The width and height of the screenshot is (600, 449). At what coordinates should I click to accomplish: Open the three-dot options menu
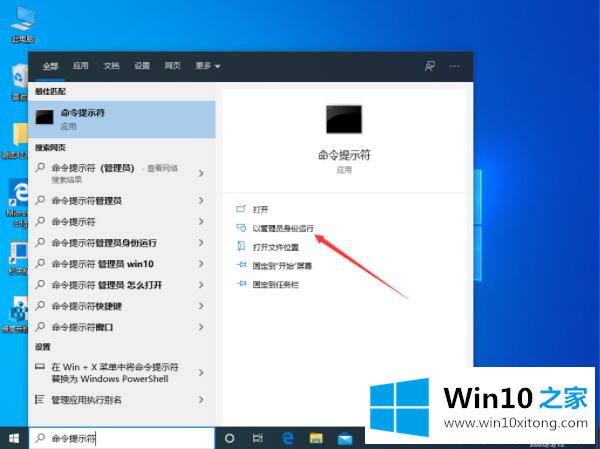pyautogui.click(x=454, y=66)
